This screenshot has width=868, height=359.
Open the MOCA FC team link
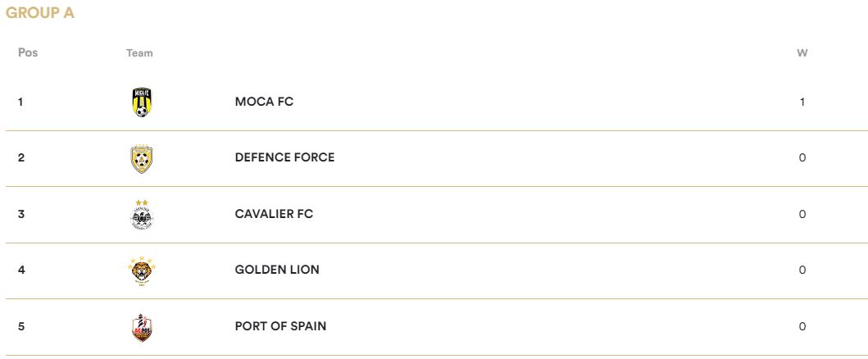[264, 102]
